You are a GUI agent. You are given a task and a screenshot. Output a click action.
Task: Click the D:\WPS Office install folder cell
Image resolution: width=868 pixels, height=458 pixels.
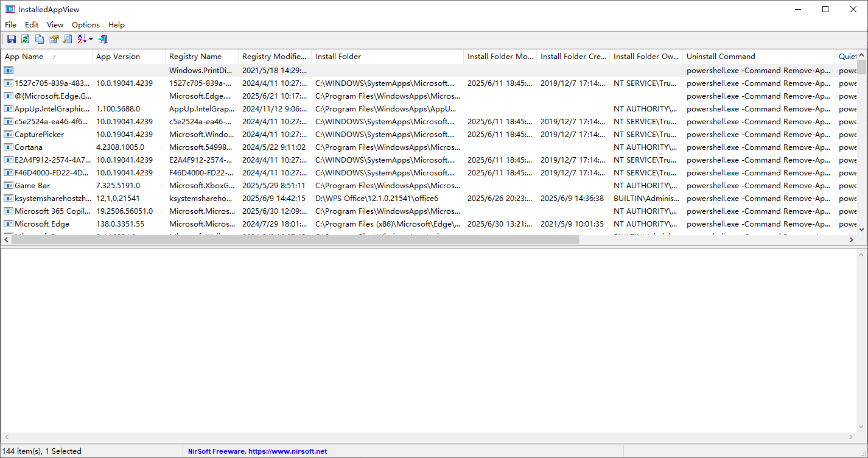[x=377, y=199]
